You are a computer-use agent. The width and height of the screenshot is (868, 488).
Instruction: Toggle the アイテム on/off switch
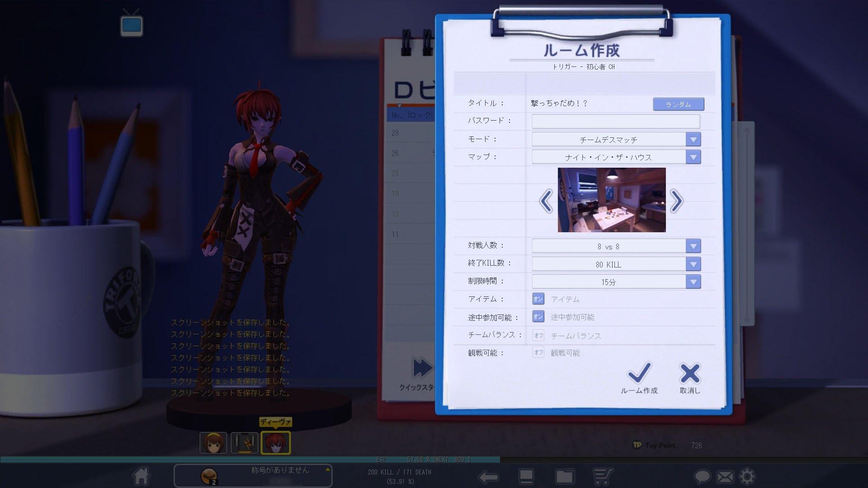(x=538, y=299)
